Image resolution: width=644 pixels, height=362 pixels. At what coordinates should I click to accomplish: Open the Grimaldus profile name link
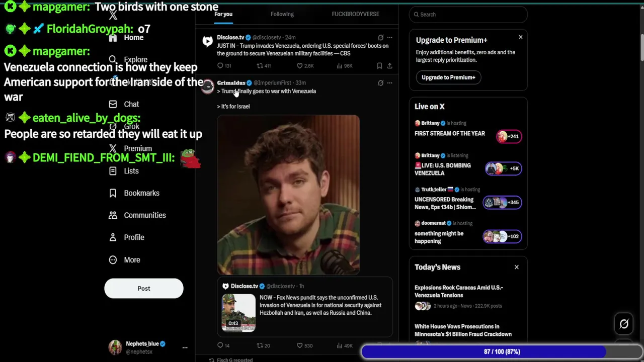coord(231,83)
